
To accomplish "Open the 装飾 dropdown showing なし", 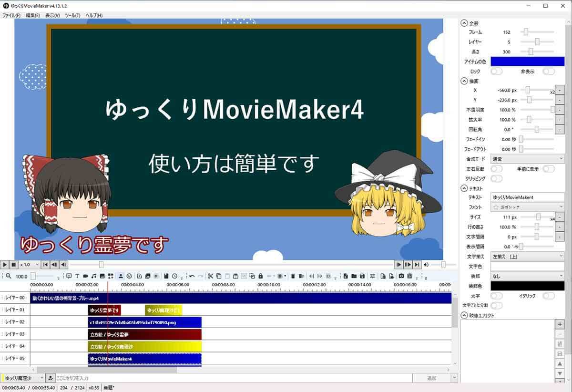I will 528,276.
